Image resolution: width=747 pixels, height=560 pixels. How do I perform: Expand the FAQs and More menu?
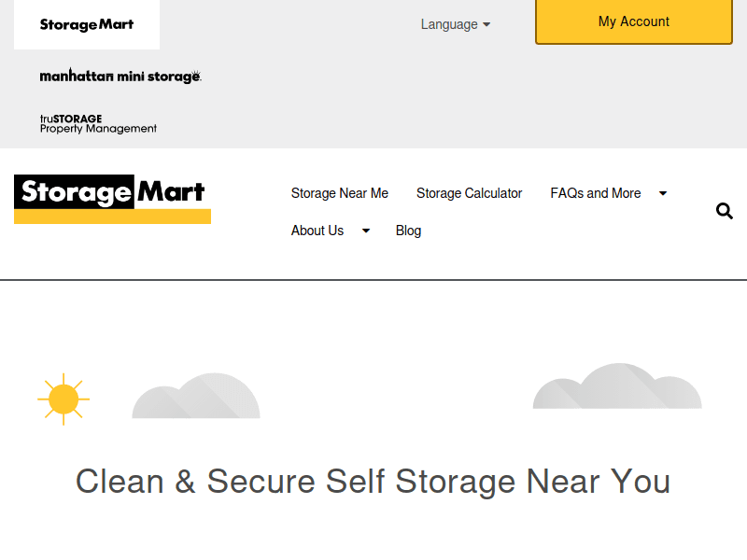tap(596, 193)
